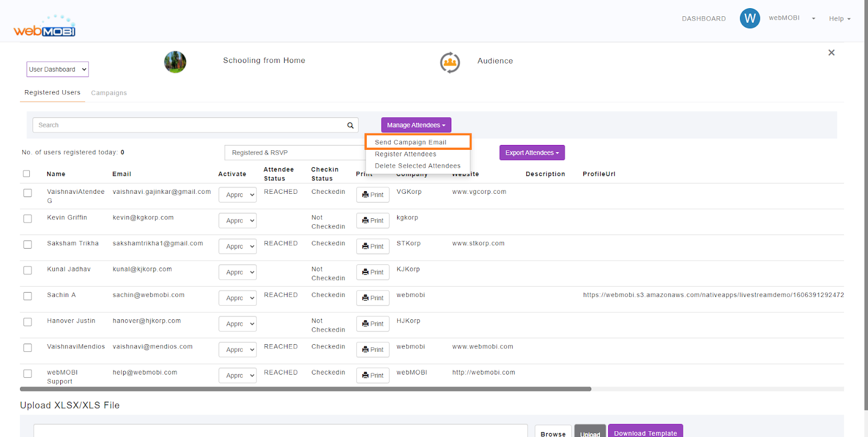
Task: Click the W user avatar icon
Action: [x=750, y=18]
